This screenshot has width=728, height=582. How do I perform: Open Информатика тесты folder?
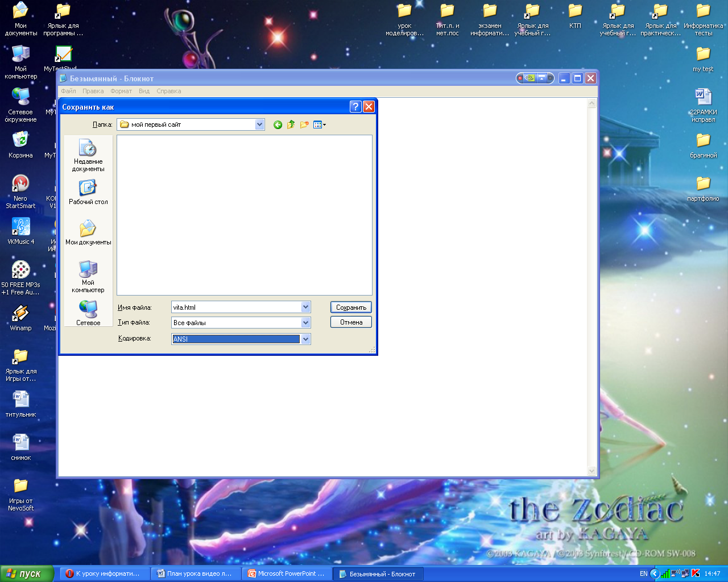click(x=704, y=19)
